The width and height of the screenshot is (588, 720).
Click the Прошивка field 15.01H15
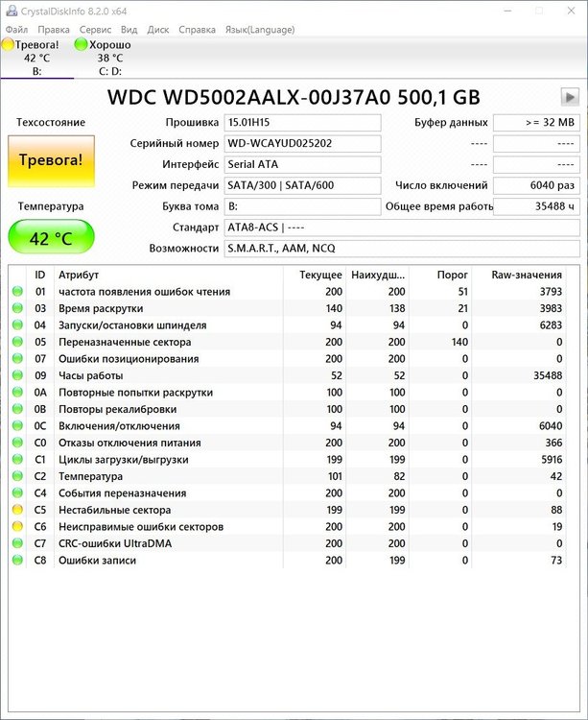(x=302, y=122)
